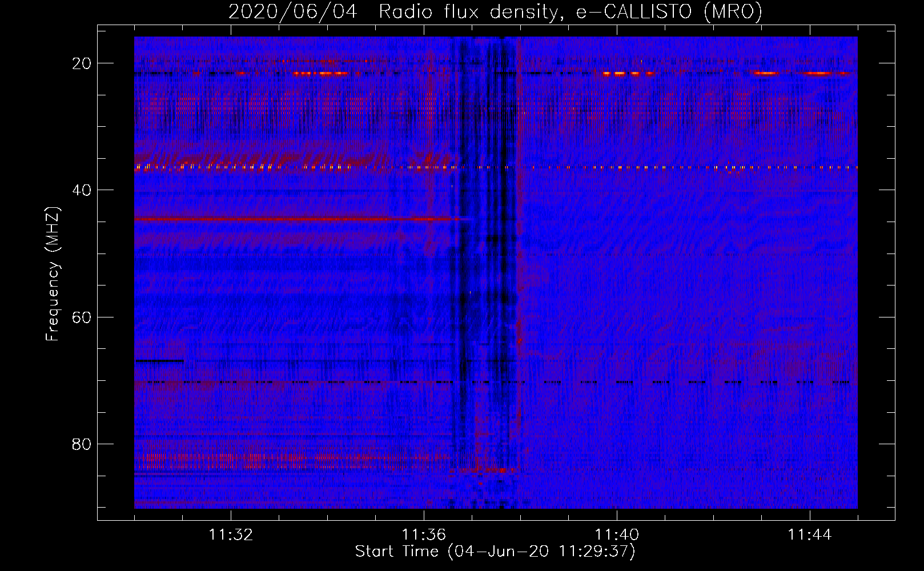Screen dimensions: 924x571
Task: Click the 11:36 time tick label
Action: 424,535
